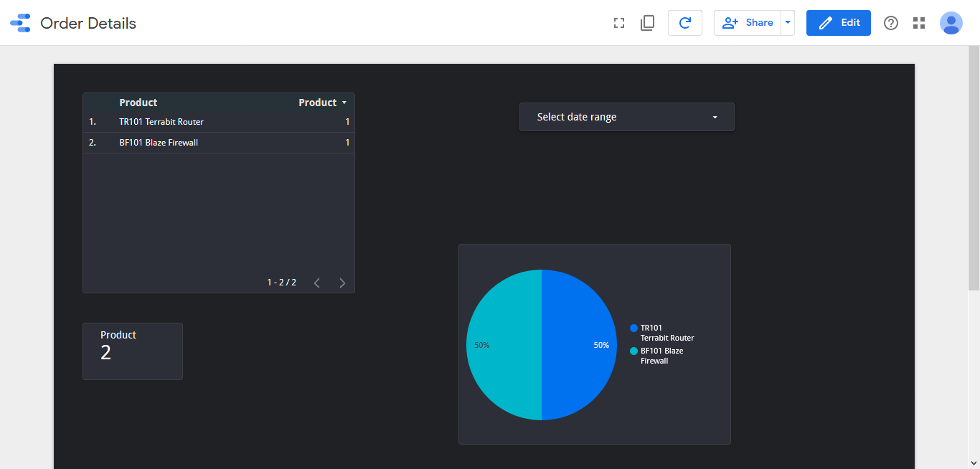Open the help menu icon

pyautogui.click(x=891, y=23)
